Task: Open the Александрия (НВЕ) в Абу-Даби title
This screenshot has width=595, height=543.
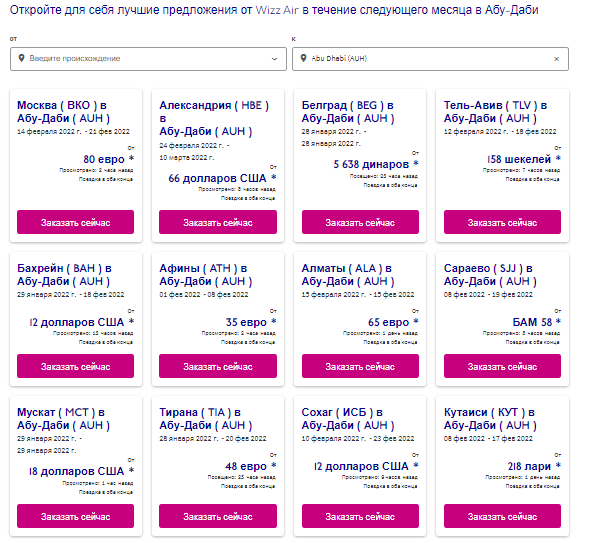Action: tap(214, 118)
